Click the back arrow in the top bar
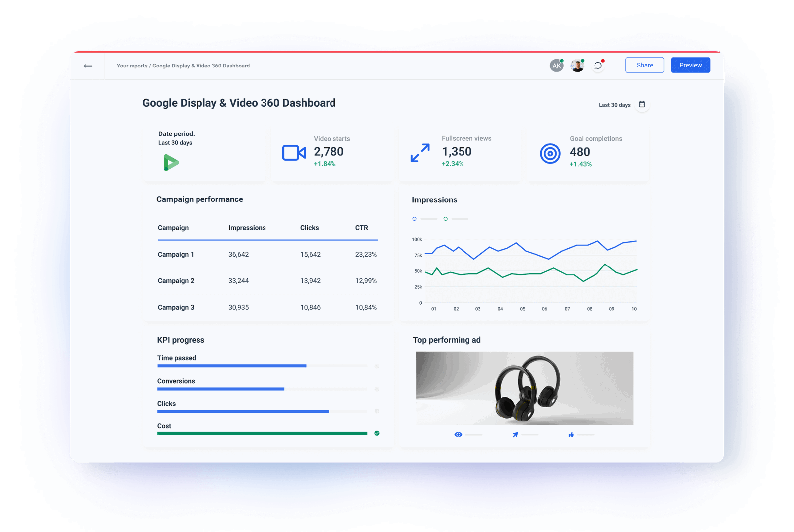The height and width of the screenshot is (532, 794). point(88,66)
